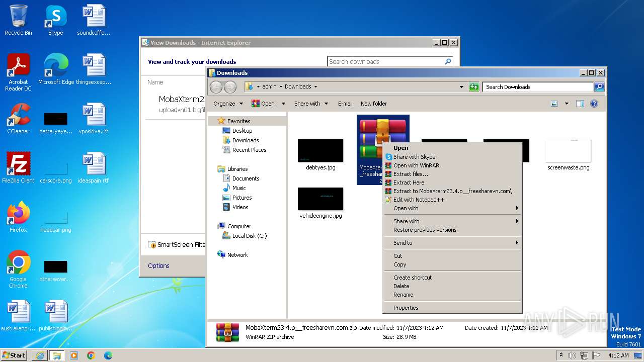
Task: Choose Rename from context menu
Action: 452,295
